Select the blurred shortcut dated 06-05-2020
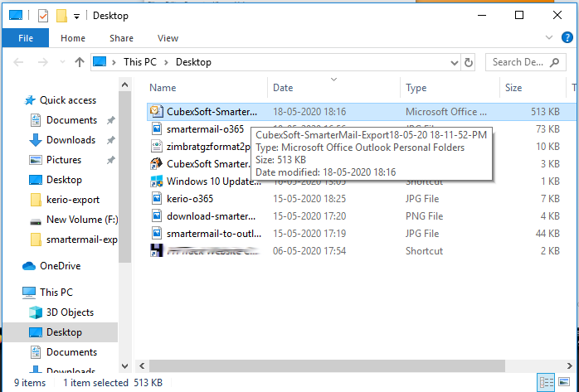The height and width of the screenshot is (392, 579). (x=207, y=251)
